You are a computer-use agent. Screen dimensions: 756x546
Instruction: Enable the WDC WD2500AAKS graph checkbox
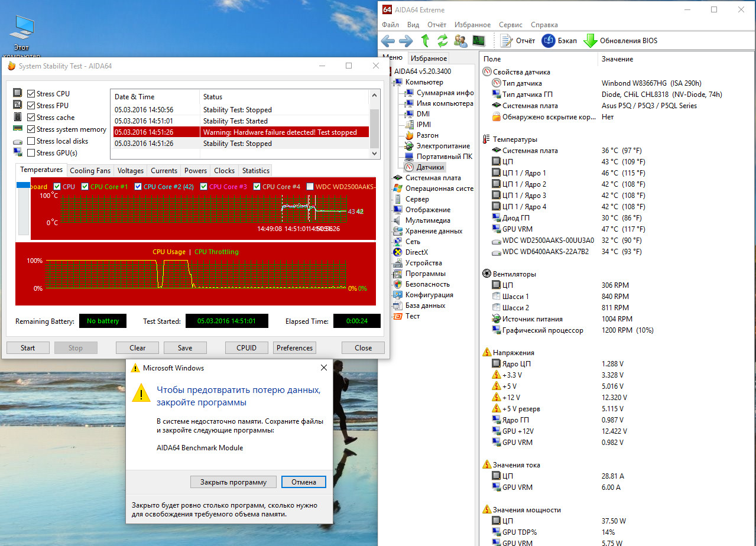click(x=310, y=187)
